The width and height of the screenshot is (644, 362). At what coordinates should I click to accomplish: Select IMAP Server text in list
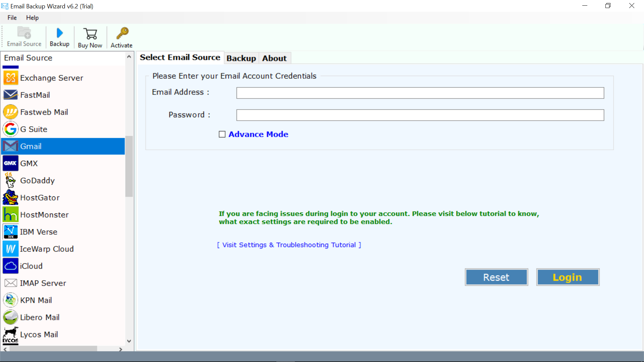point(43,283)
